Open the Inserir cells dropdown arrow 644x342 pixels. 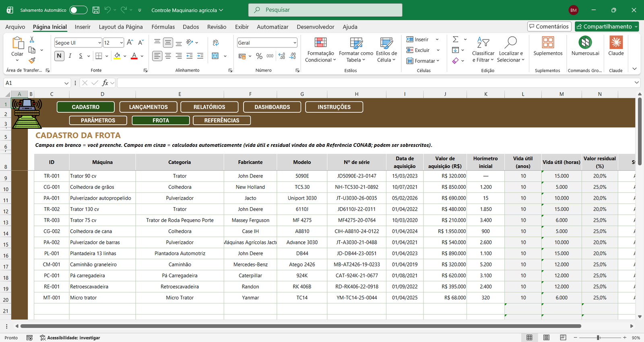click(x=437, y=39)
